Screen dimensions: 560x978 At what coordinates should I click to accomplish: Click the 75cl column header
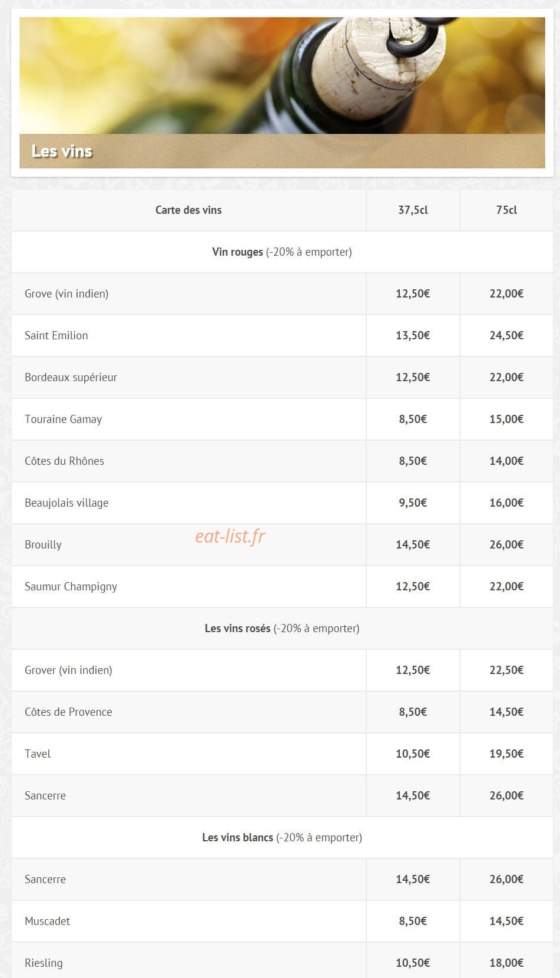506,210
